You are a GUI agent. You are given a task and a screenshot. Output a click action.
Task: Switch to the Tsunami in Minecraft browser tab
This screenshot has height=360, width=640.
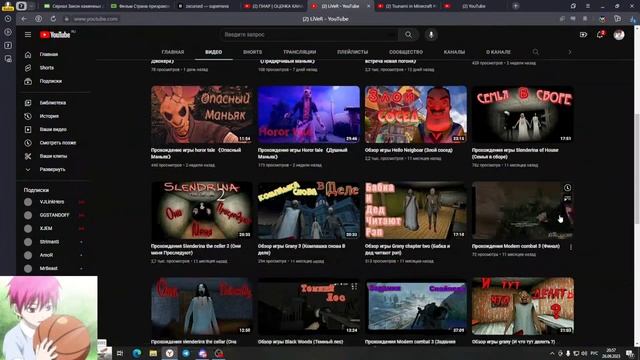tap(406, 6)
